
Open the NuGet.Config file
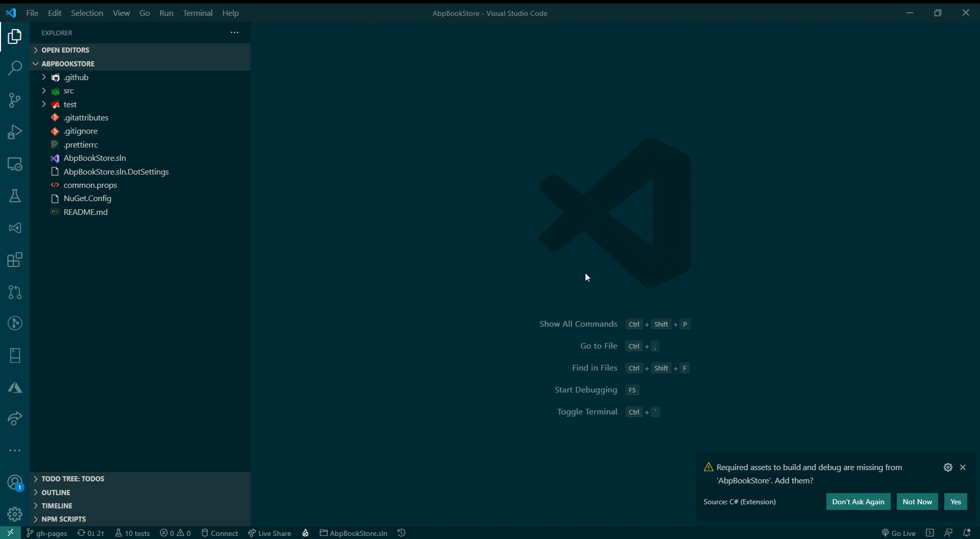[x=140, y=199]
